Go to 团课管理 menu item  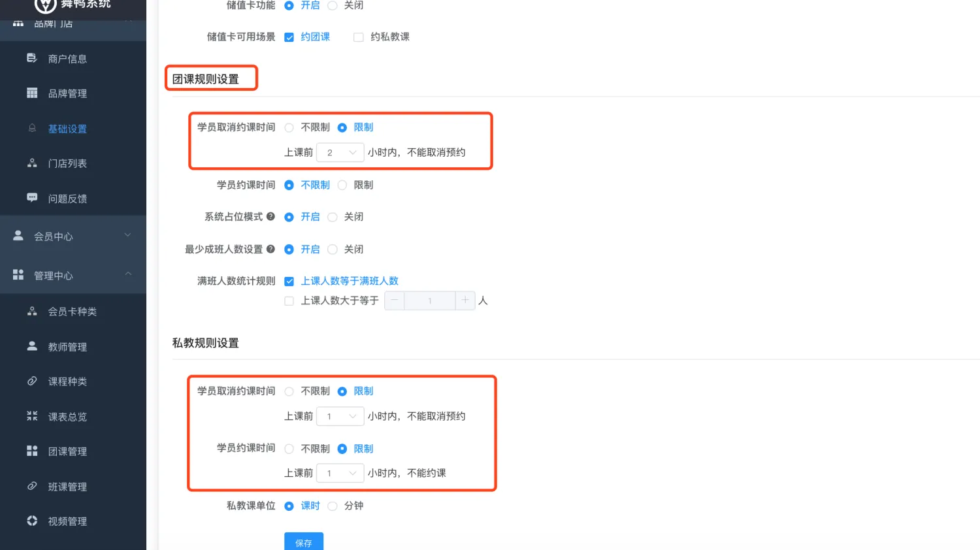(67, 451)
